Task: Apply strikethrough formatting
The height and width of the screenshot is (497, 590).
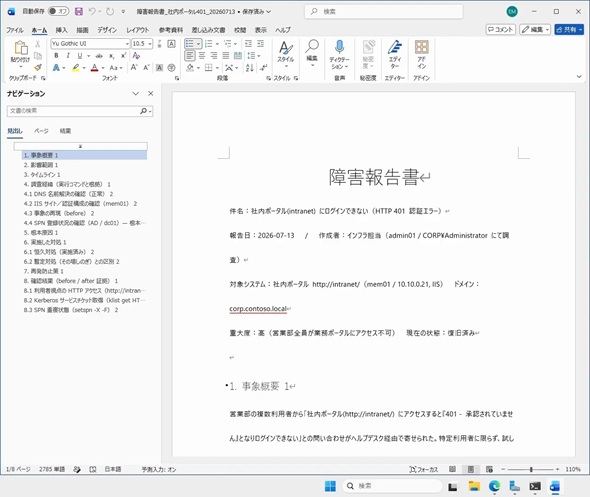Action: click(x=99, y=56)
